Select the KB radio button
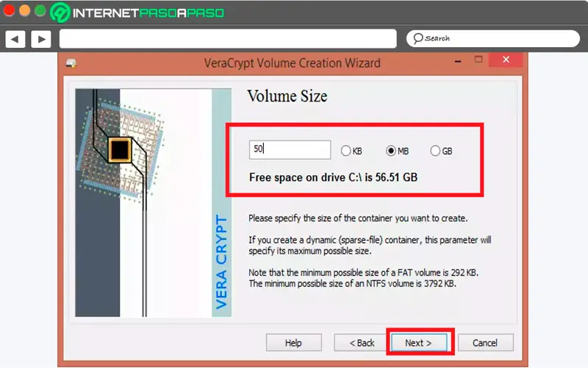The image size is (588, 368). 345,151
